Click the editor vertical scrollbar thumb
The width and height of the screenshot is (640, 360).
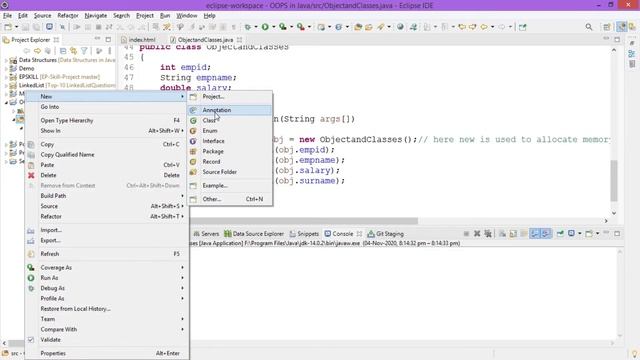[614, 181]
